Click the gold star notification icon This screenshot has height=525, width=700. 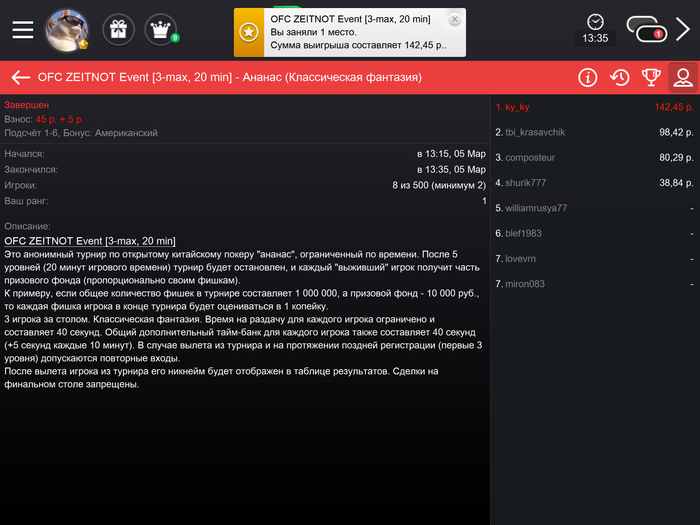click(x=249, y=32)
